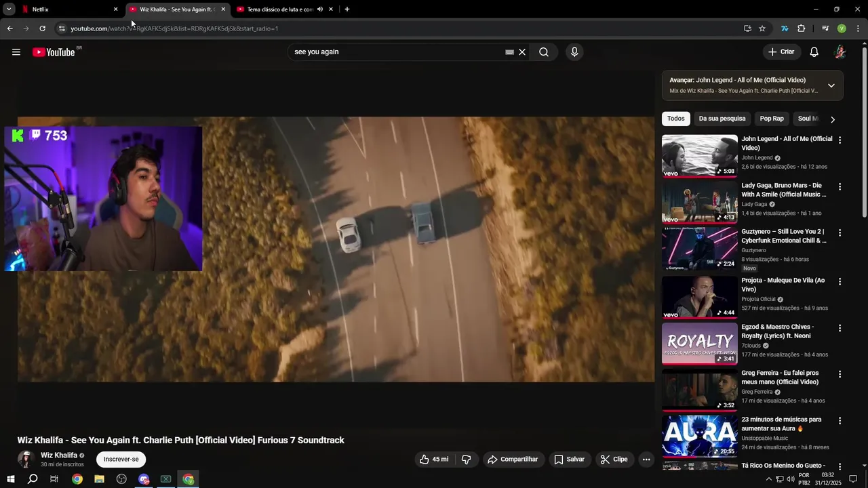Image resolution: width=868 pixels, height=488 pixels.
Task: Select the Todos filter chip
Action: pyautogui.click(x=676, y=119)
